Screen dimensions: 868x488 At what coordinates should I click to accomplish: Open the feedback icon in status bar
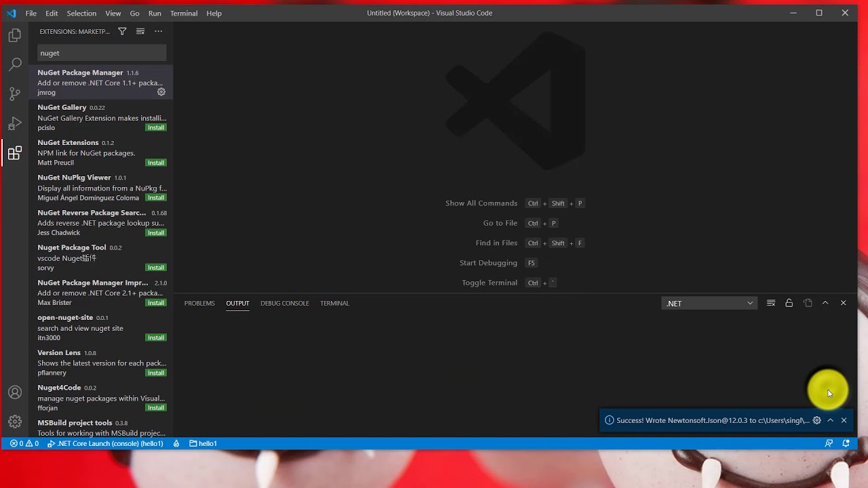(x=829, y=443)
